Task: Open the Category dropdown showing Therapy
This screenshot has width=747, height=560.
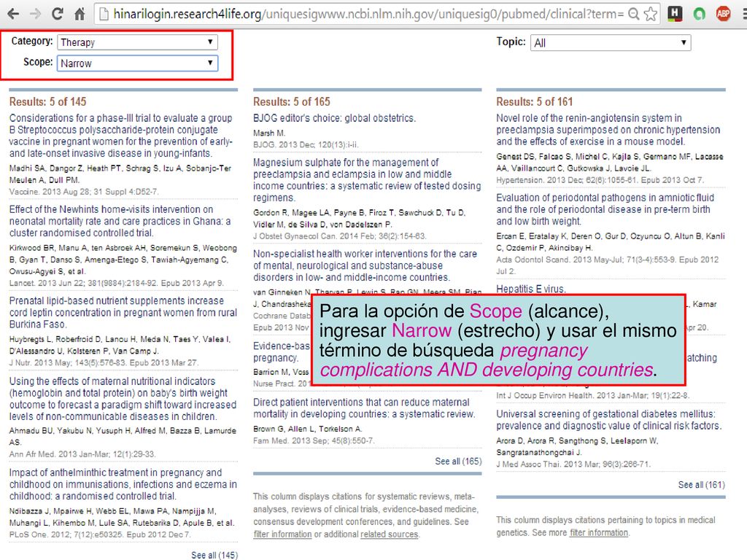Action: click(x=137, y=42)
